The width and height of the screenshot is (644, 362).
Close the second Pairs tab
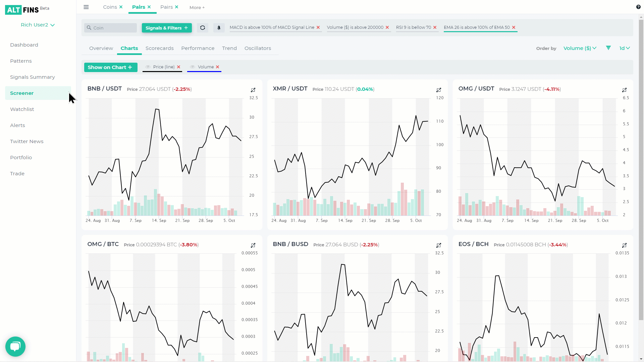coord(177,7)
